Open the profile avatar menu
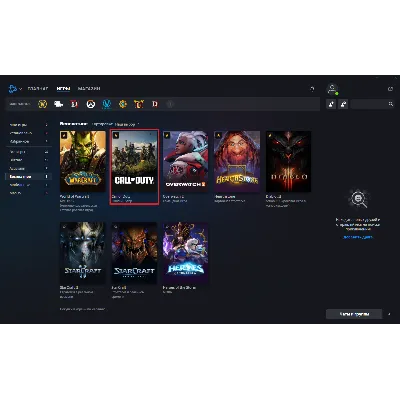400x400 pixels. pyautogui.click(x=332, y=89)
